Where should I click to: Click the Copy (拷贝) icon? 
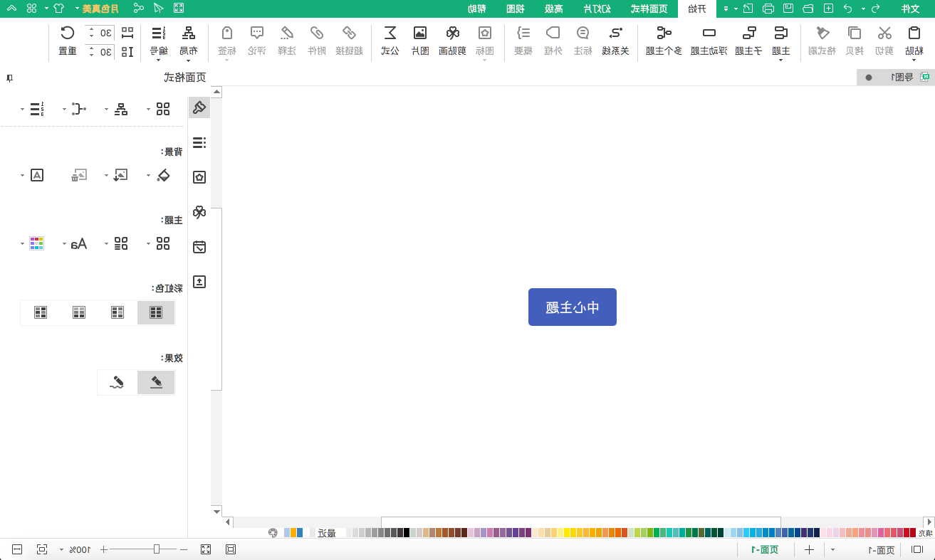854,33
